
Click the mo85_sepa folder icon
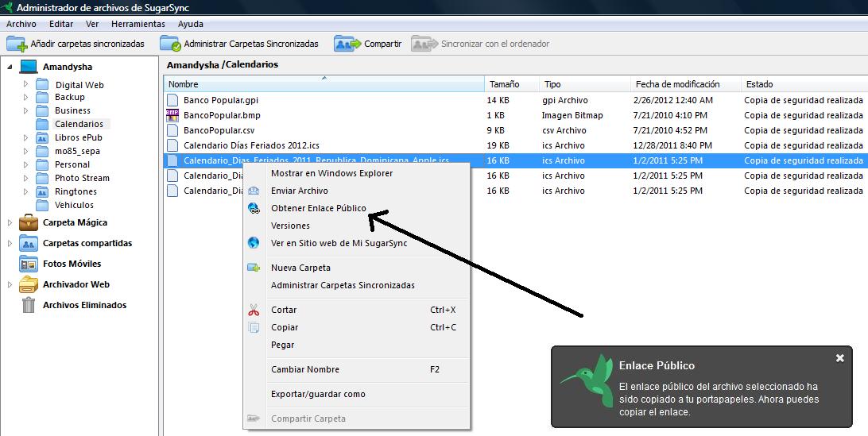[42, 151]
